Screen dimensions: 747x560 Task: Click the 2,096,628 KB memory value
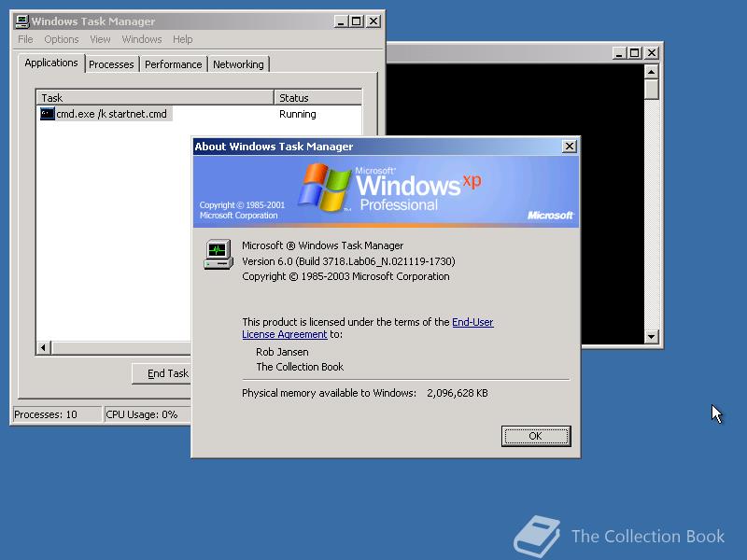(457, 393)
